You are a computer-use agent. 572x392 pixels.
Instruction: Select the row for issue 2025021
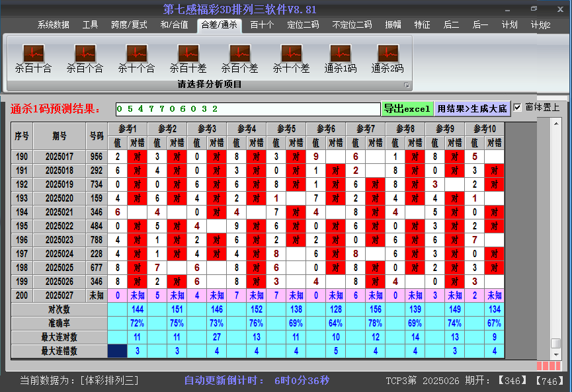[60, 212]
